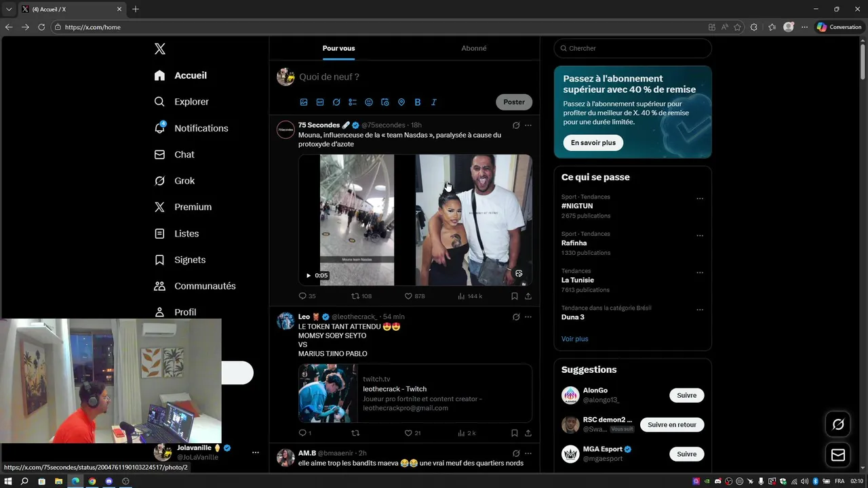Open the Accueil home page
Viewport: 868px width, 488px height.
[180, 75]
